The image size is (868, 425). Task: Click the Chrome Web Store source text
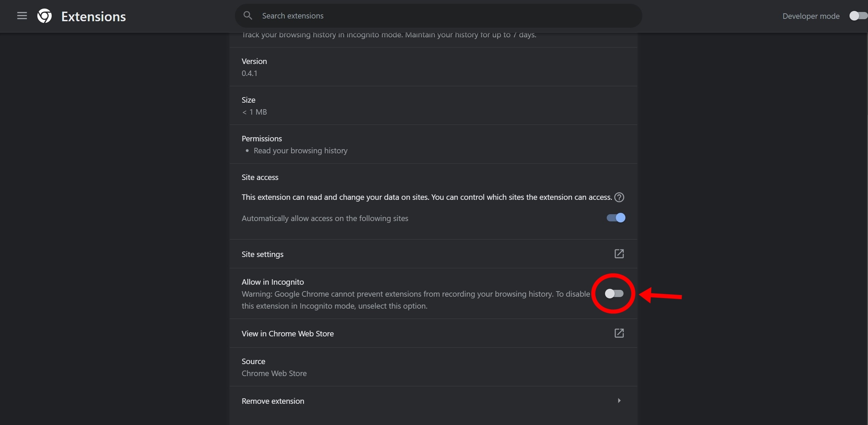pos(274,373)
